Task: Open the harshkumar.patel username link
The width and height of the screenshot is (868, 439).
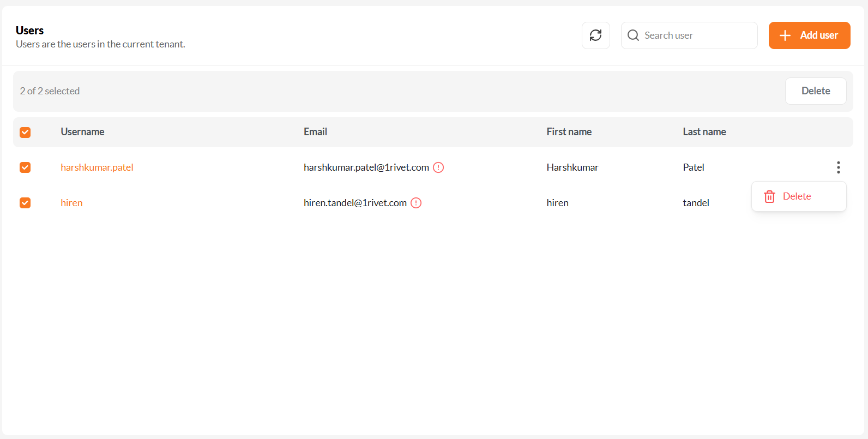Action: pos(97,167)
